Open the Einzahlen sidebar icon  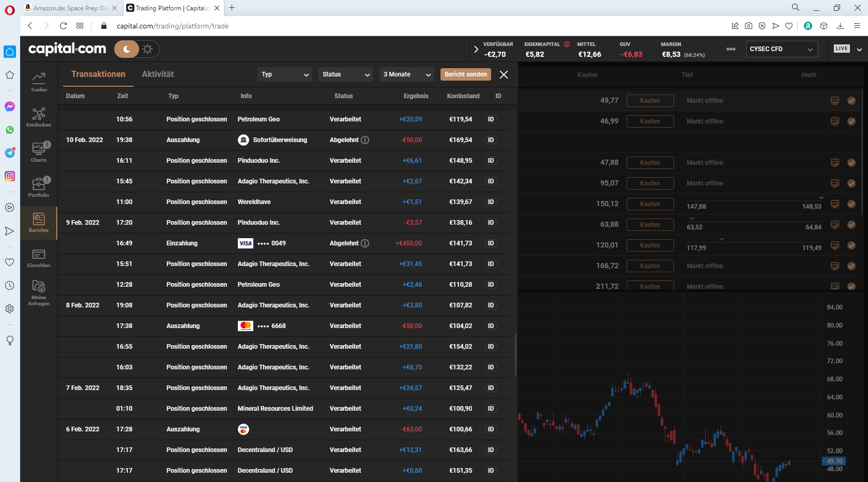click(39, 257)
